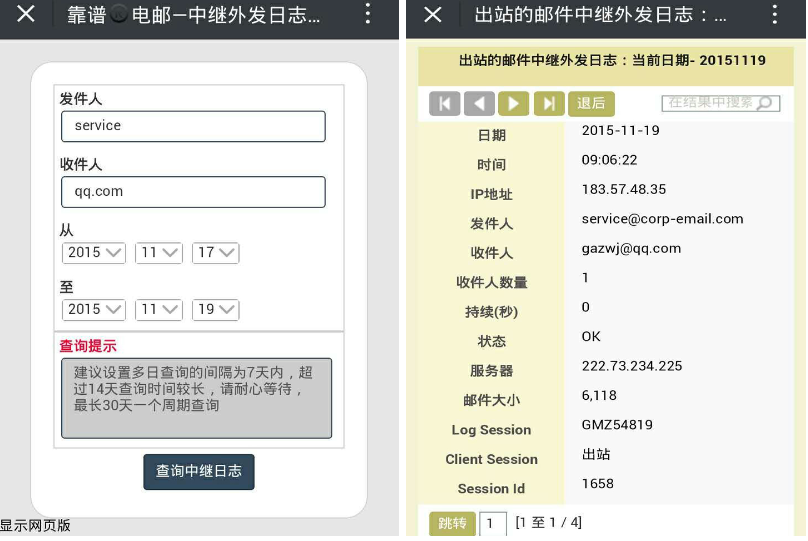This screenshot has width=808, height=541.
Task: Jump to the last record
Action: point(549,104)
